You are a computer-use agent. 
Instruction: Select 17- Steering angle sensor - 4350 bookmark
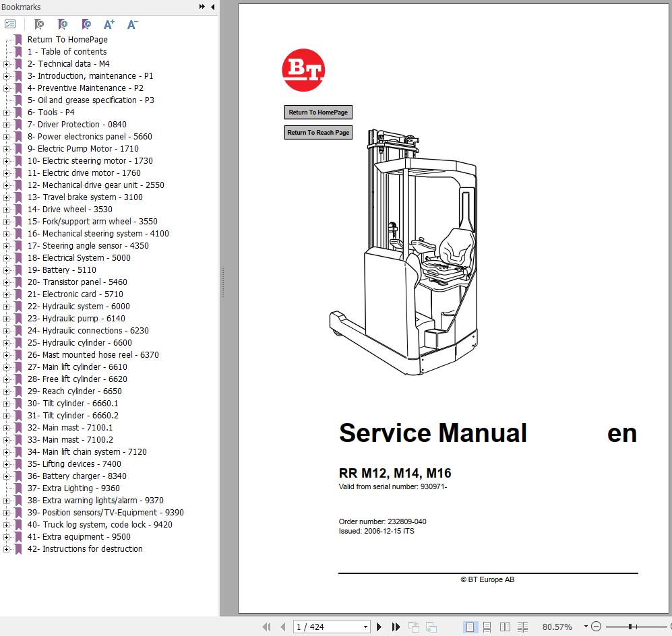[x=88, y=246]
